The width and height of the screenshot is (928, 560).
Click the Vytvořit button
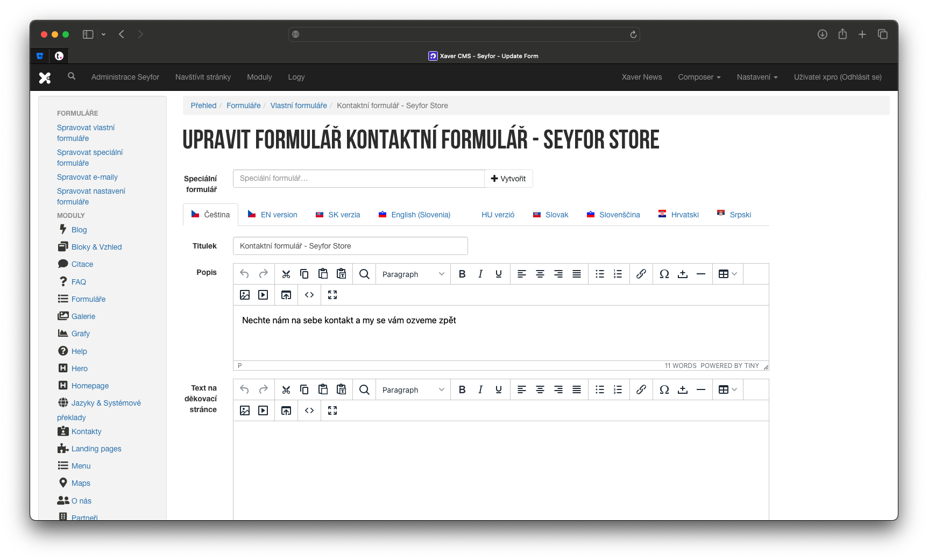[508, 179]
